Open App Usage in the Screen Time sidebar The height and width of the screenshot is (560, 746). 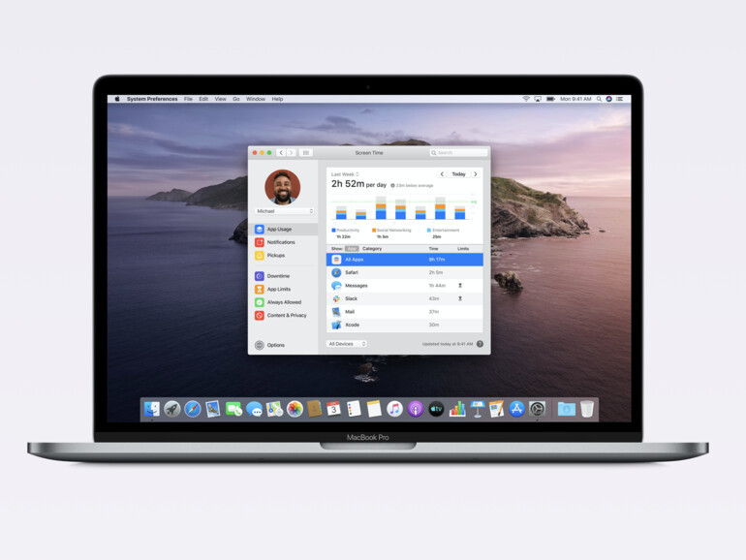283,229
